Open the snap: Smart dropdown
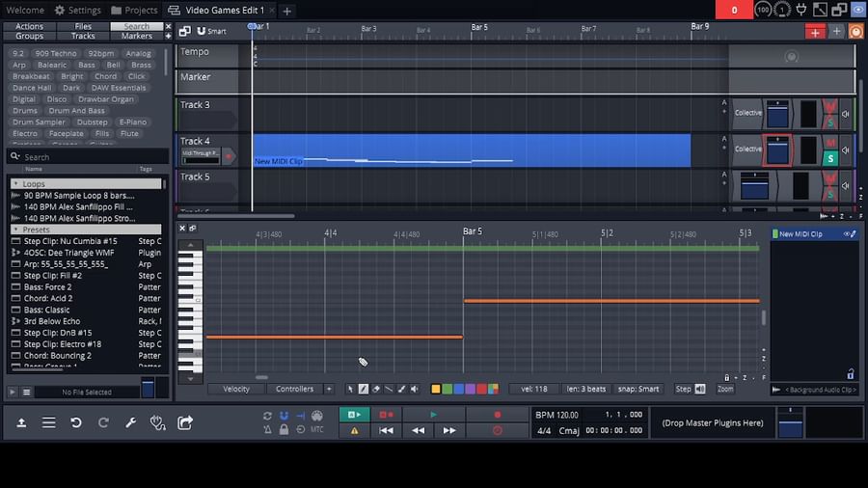Viewport: 868px width, 488px height. pos(638,389)
